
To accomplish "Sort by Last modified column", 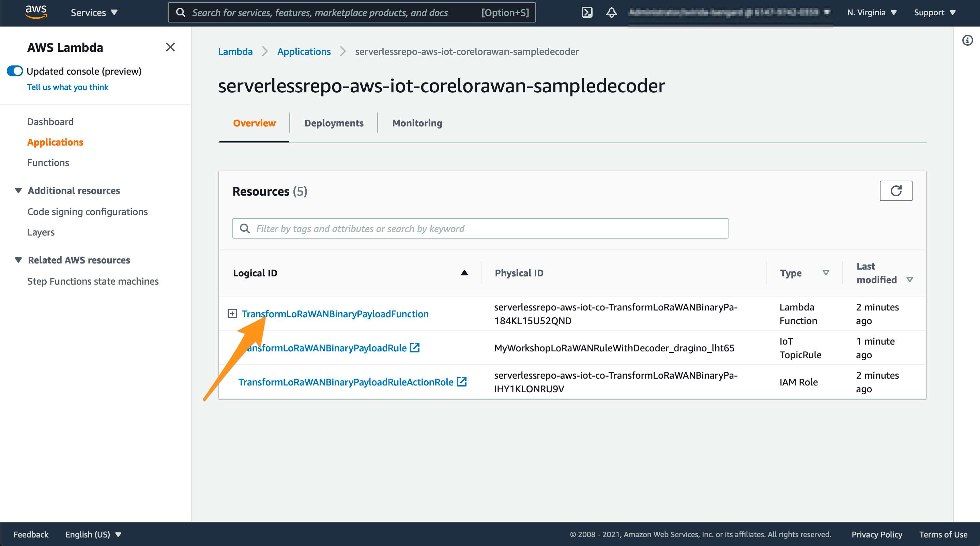I will (909, 280).
